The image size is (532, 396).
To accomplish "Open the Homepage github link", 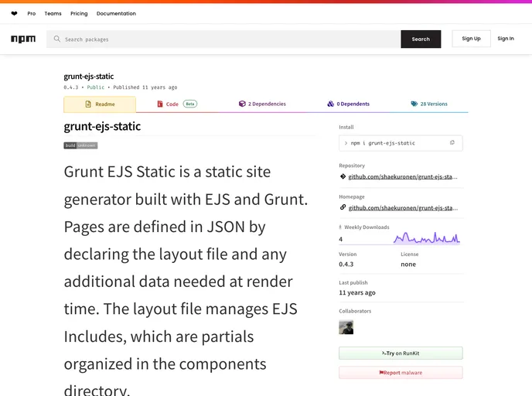I will [403, 208].
